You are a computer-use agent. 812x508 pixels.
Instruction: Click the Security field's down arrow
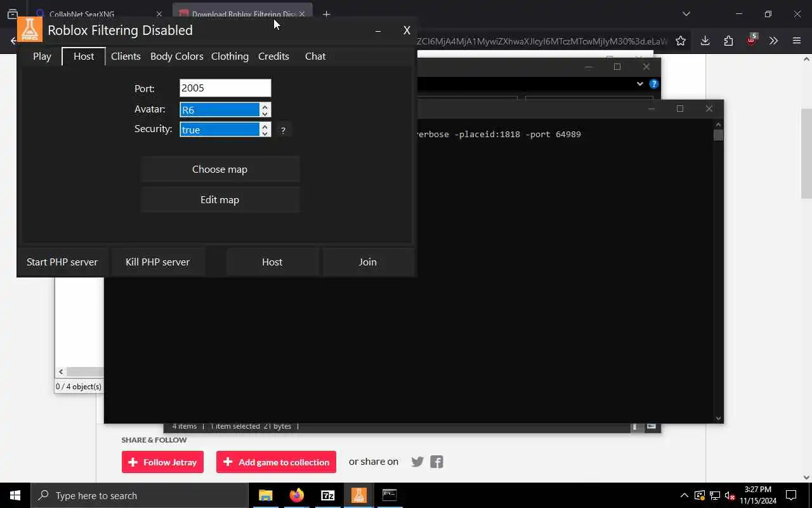coord(265,133)
